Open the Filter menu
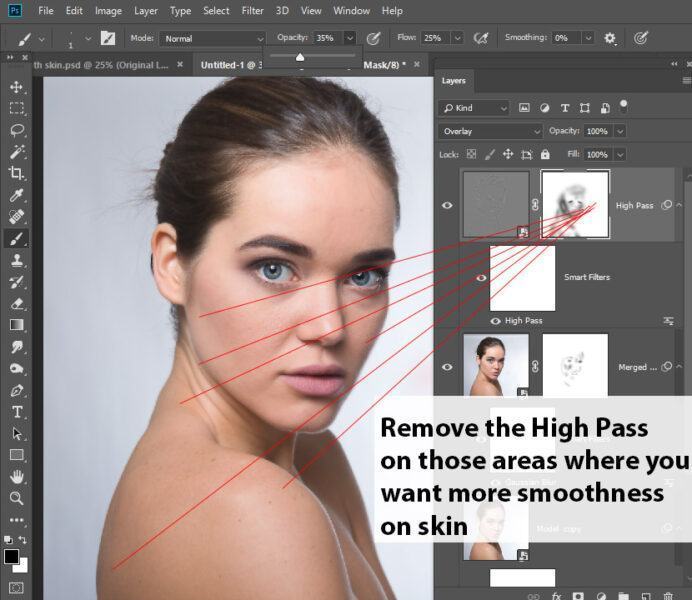The image size is (692, 600). click(x=252, y=11)
